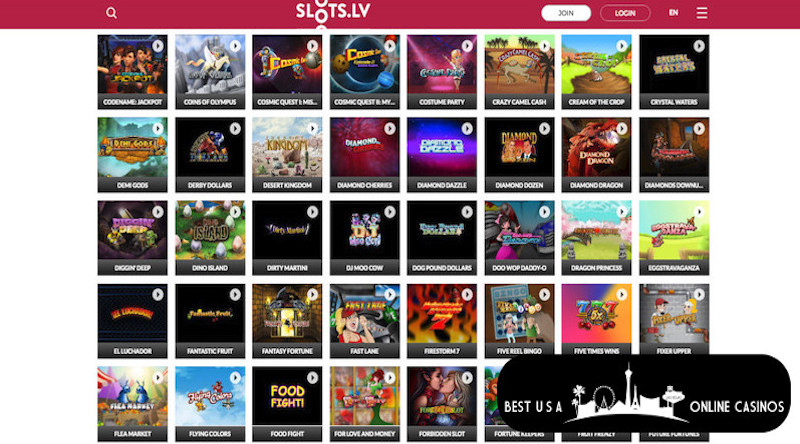Open the Five Times Wins game

[596, 320]
